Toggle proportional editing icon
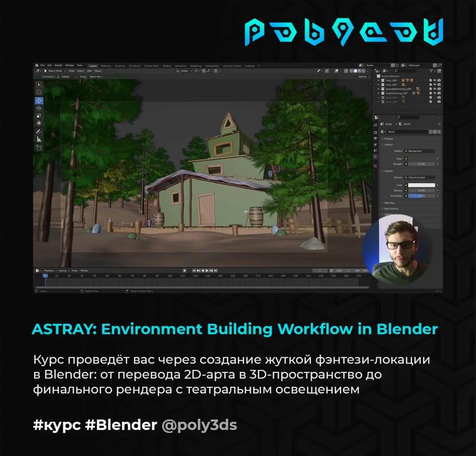Image resolution: width=476 pixels, height=456 pixels. click(216, 71)
